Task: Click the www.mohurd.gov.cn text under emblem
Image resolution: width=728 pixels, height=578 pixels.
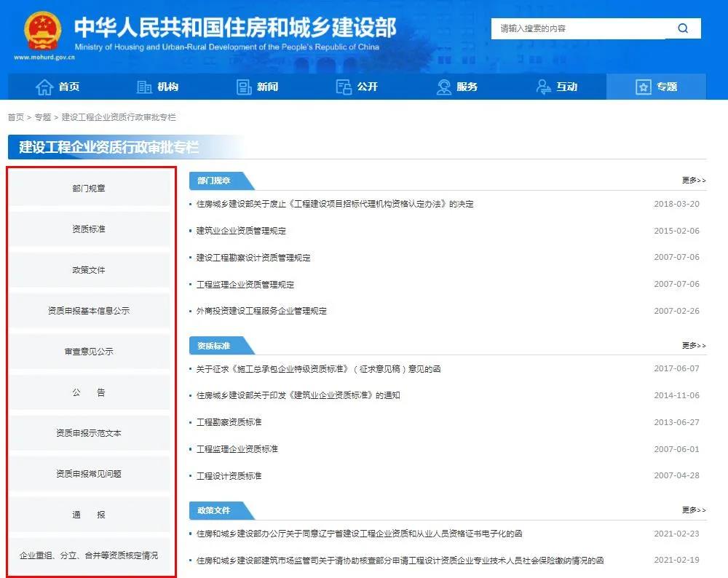Action: [44, 57]
